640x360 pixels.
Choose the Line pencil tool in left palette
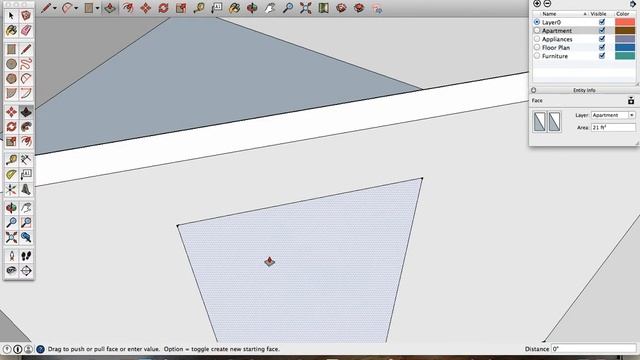pyautogui.click(x=26, y=49)
